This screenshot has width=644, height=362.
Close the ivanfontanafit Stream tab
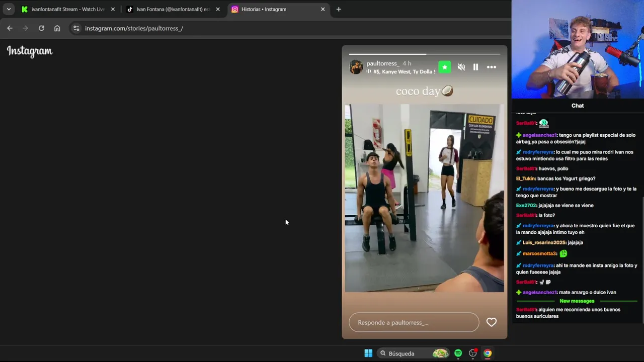tap(113, 9)
